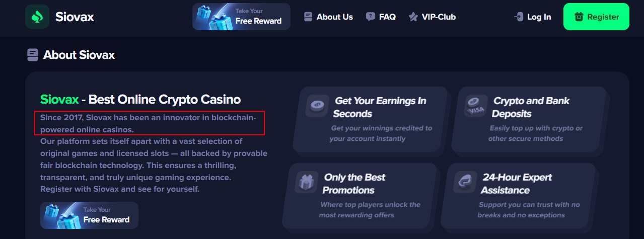Screen dimensions: 644x239
Task: Click the gift icon in Register button
Action: click(579, 17)
